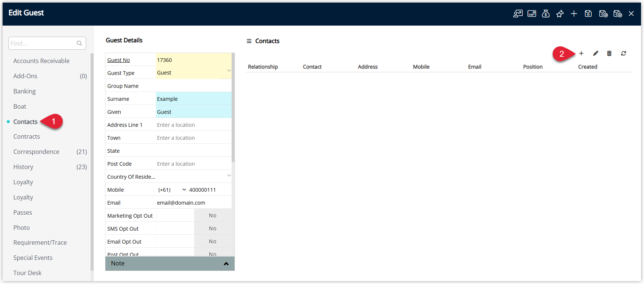The width and height of the screenshot is (644, 284).
Task: Click the Email field email@domain.com
Action: tap(193, 202)
